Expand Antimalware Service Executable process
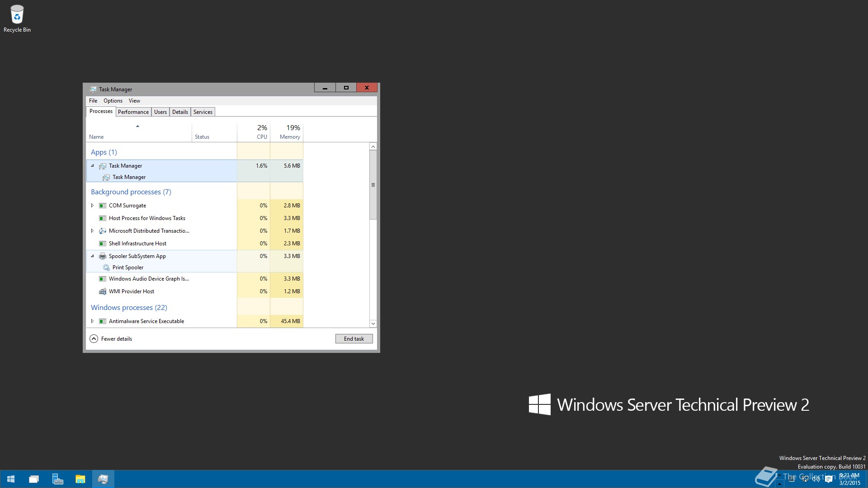The height and width of the screenshot is (488, 868). coord(92,321)
